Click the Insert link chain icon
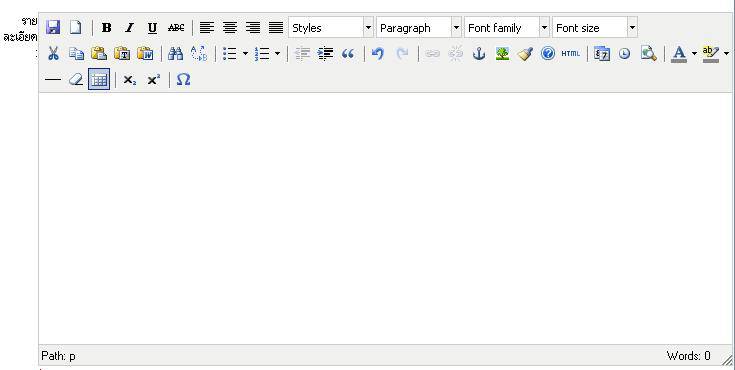Screen dimensions: 735x370 432,53
